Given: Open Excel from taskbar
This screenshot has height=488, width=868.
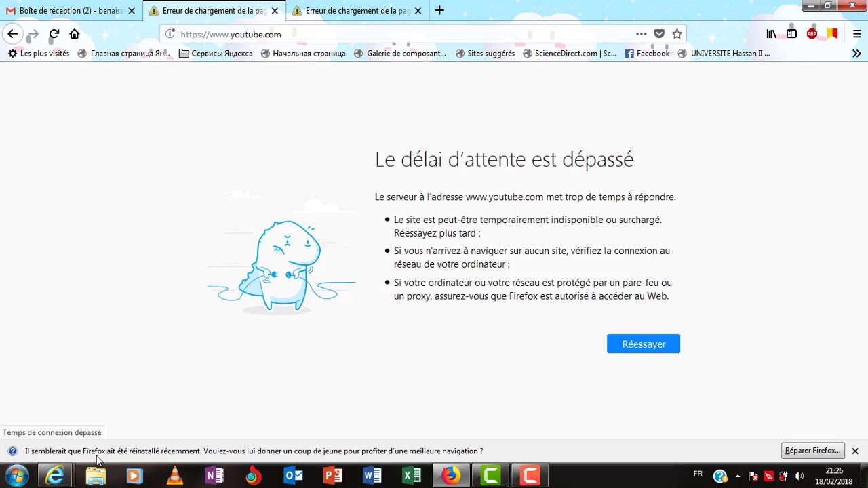Looking at the screenshot, I should (412, 476).
